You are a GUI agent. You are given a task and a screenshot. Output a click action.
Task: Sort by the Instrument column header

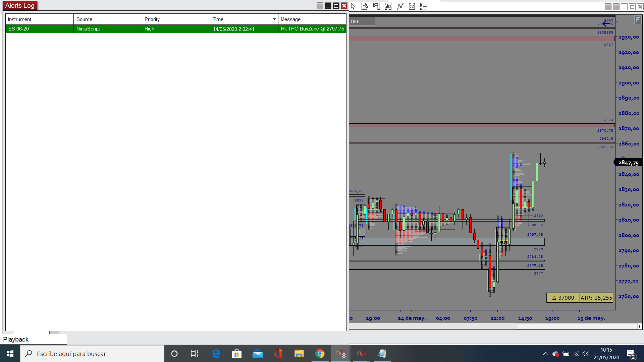tap(39, 19)
